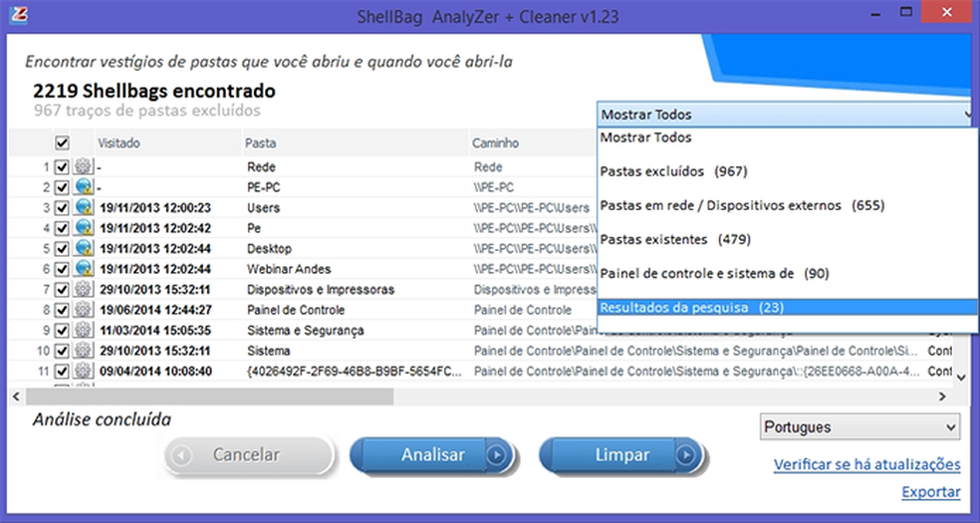Click the gear icon for Dispositivos e Impressoras

click(x=83, y=289)
